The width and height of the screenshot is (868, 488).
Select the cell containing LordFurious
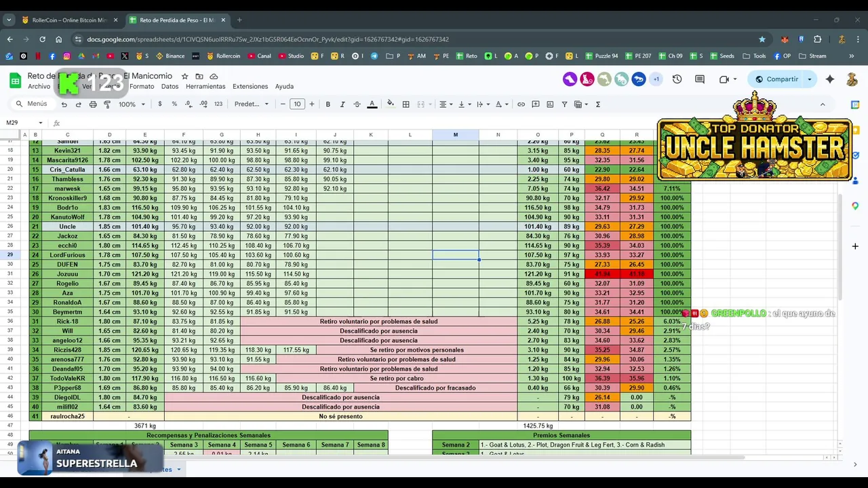[67, 255]
